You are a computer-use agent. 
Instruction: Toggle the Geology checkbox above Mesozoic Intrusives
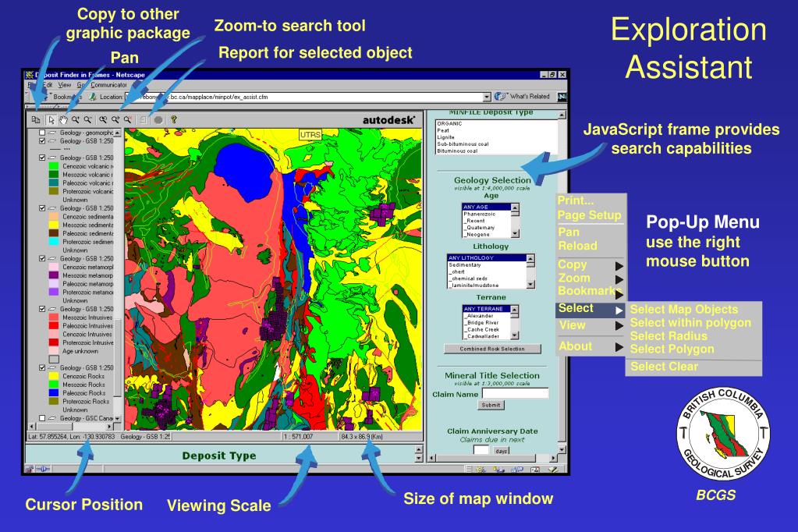[42, 309]
